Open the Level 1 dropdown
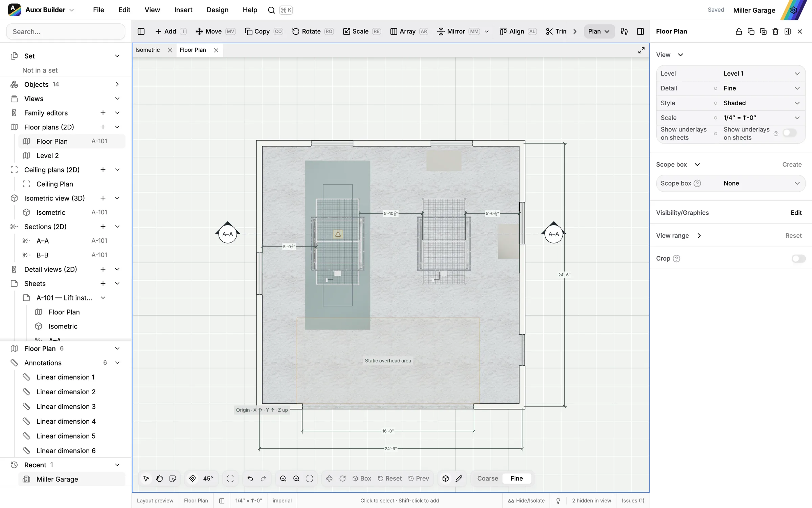 [762, 74]
